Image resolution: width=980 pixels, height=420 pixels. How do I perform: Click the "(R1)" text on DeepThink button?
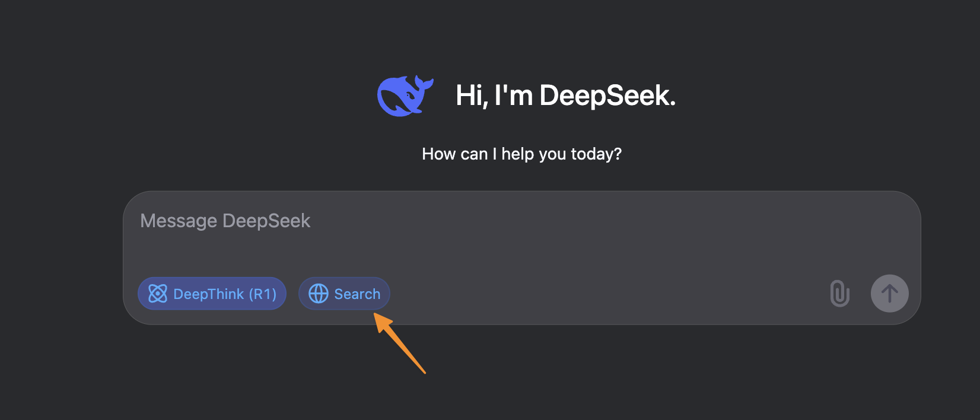pos(263,294)
